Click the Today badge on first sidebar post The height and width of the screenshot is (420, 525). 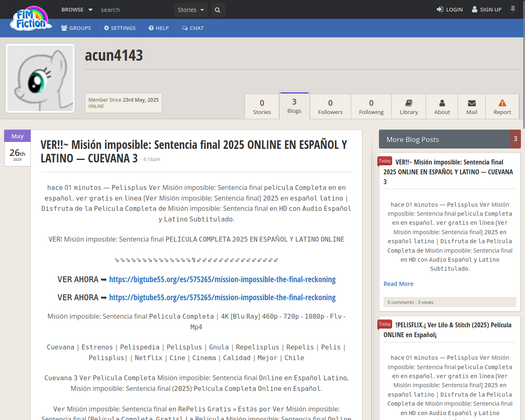tap(385, 161)
